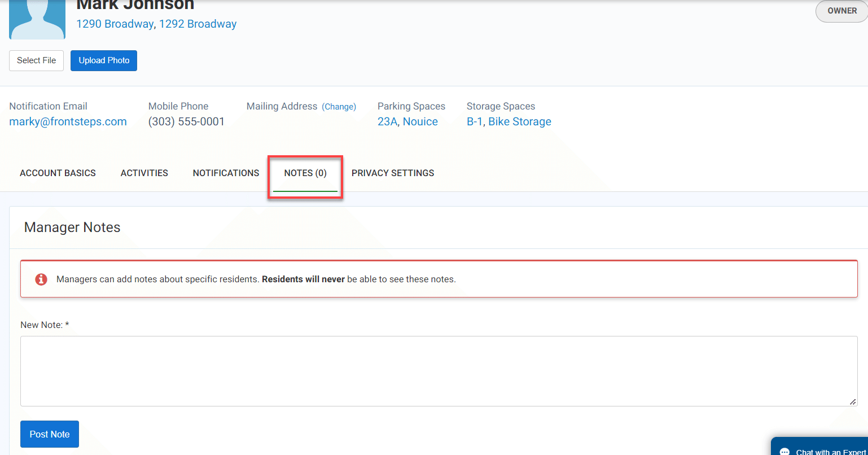Screen dimensions: 868x455
Task: Open the Bike Storage link
Action: click(520, 121)
